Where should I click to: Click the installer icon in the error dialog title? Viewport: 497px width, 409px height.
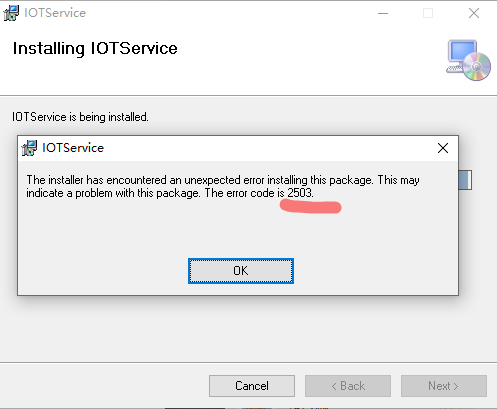click(x=29, y=148)
